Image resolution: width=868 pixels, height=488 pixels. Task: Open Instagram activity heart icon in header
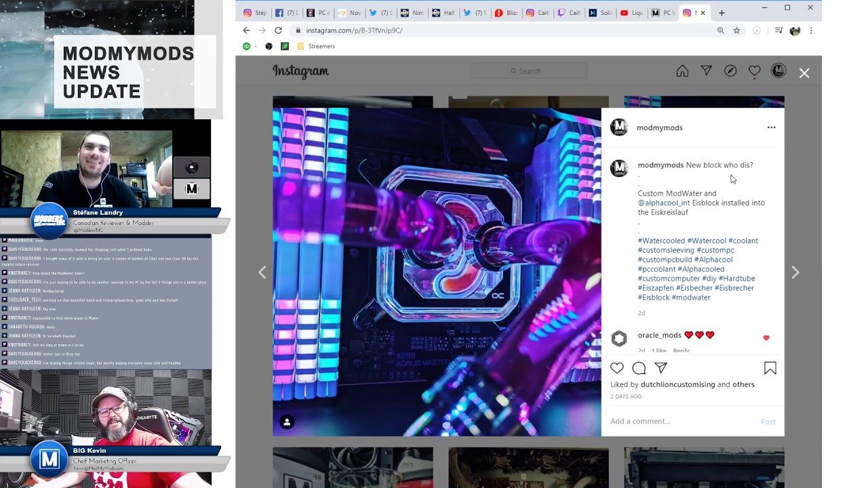(x=754, y=71)
